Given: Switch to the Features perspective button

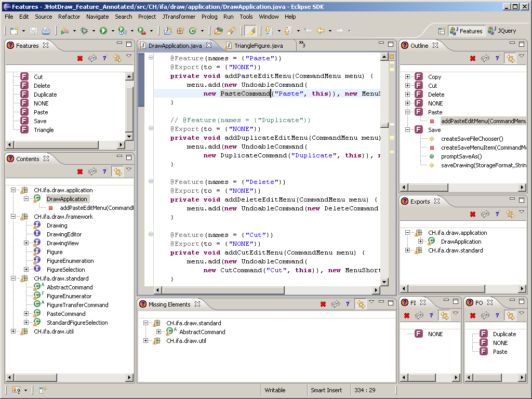Looking at the screenshot, I should coord(467,31).
